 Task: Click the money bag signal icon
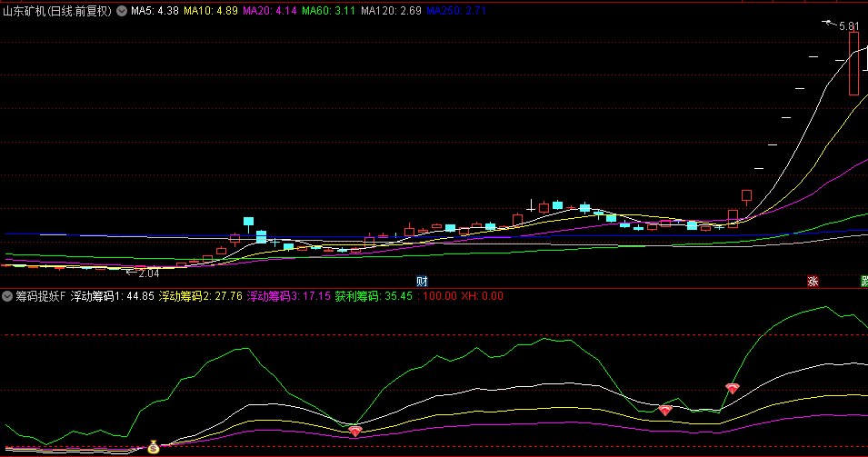click(x=153, y=446)
